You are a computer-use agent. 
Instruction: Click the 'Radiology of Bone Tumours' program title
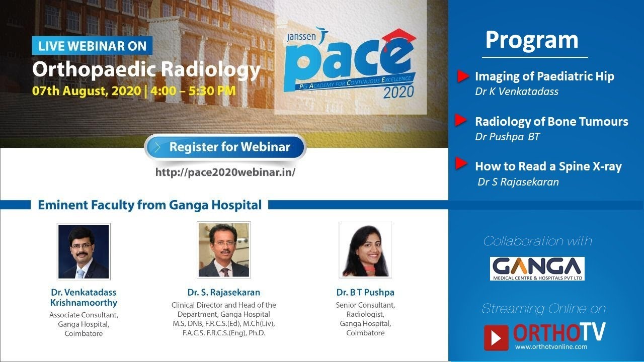551,121
